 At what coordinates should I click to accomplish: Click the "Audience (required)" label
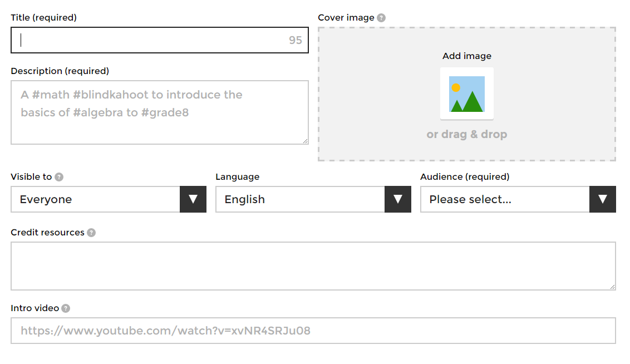(x=465, y=177)
